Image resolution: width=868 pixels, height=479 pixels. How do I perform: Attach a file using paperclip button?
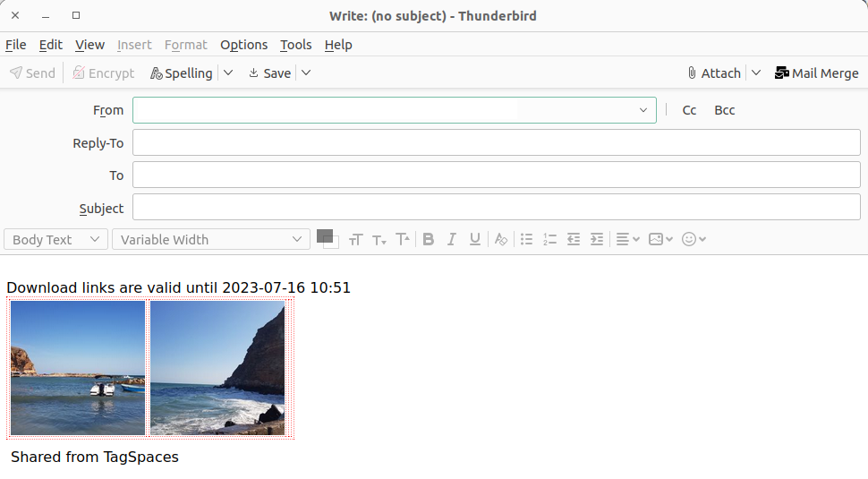[714, 73]
